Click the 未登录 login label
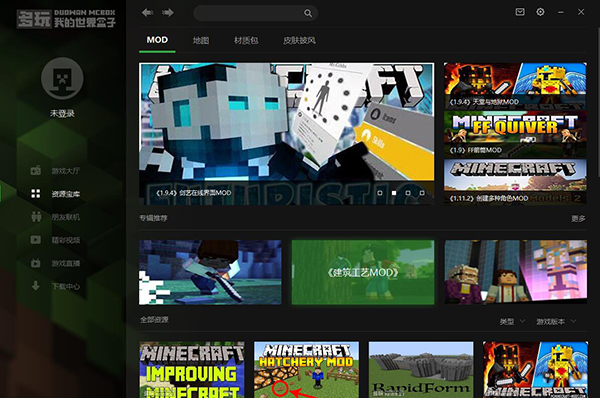600x398 pixels. pos(62,113)
